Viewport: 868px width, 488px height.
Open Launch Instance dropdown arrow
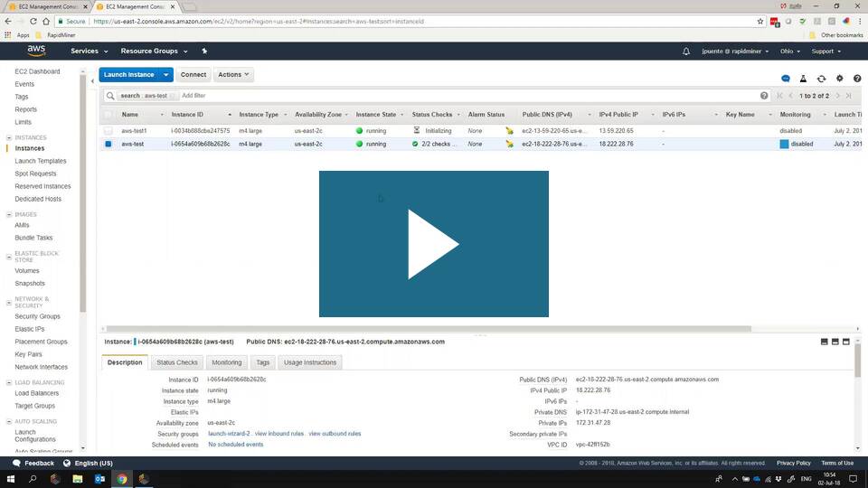tap(165, 75)
